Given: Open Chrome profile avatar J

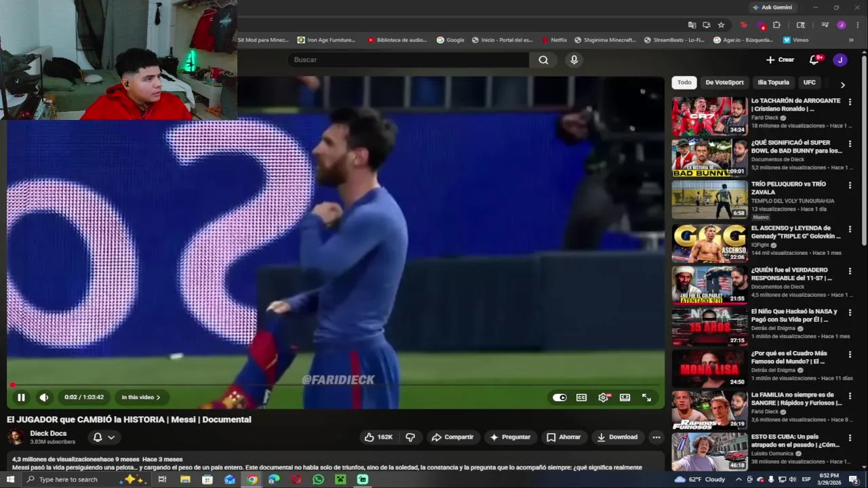Looking at the screenshot, I should pos(842,25).
